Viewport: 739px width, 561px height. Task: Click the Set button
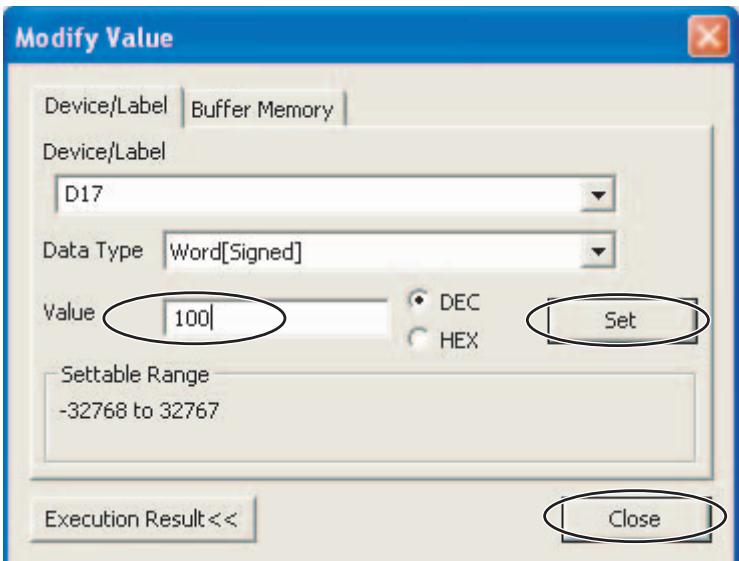[622, 321]
